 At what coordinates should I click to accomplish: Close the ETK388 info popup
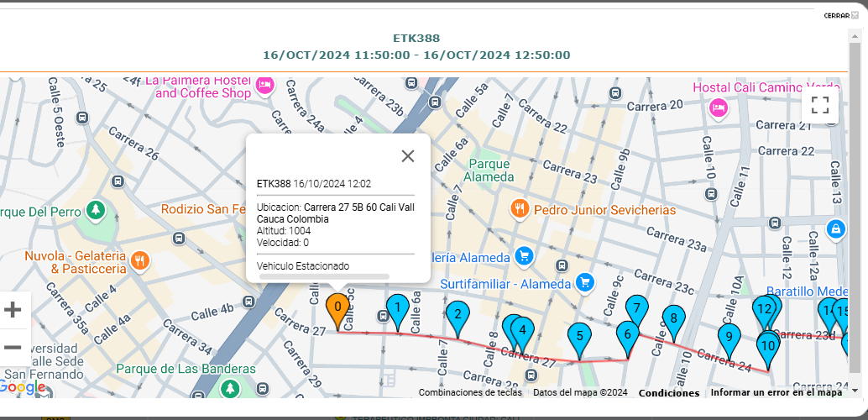[408, 156]
